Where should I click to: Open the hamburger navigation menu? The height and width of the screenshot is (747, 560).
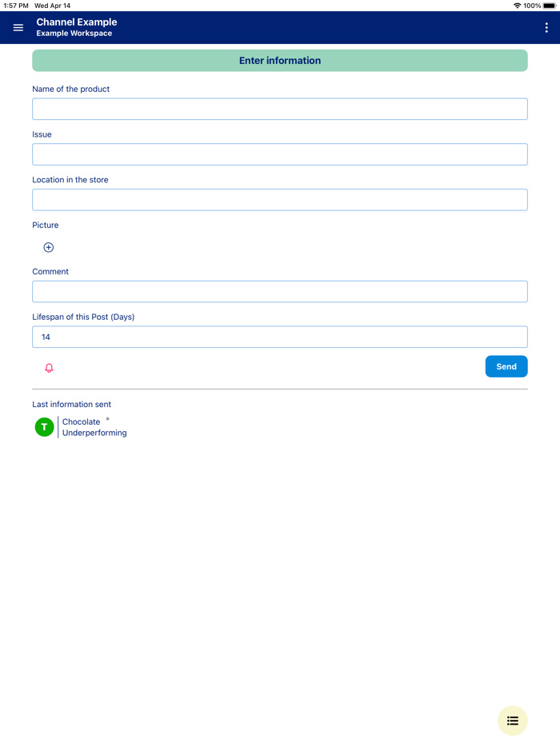click(x=18, y=27)
